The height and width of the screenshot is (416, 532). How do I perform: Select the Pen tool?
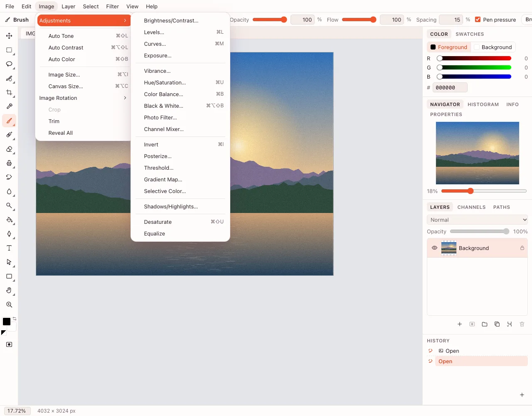tap(9, 234)
